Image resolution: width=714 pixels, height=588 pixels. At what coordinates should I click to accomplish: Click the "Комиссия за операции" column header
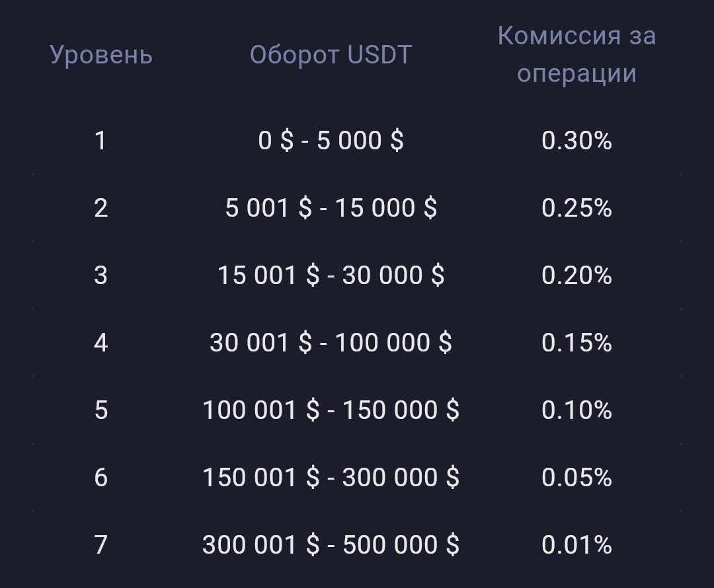pos(576,54)
